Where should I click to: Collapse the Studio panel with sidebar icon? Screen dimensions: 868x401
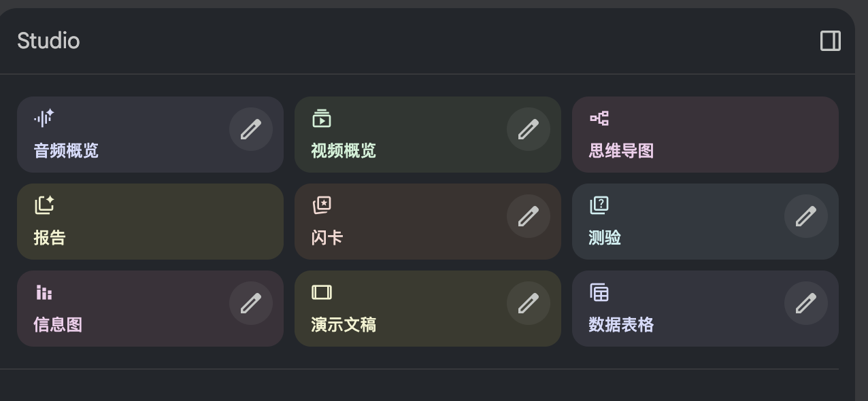830,41
